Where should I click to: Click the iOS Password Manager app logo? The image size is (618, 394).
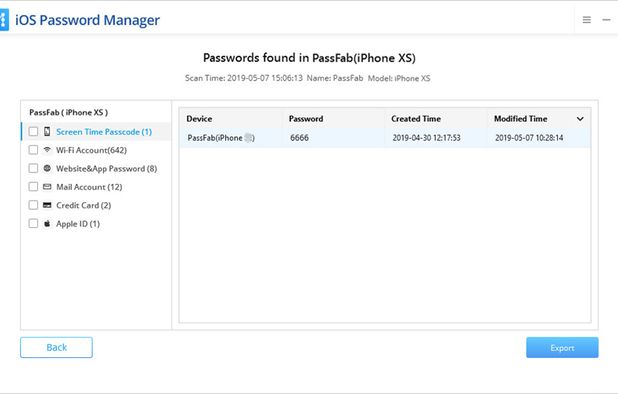tap(4, 20)
